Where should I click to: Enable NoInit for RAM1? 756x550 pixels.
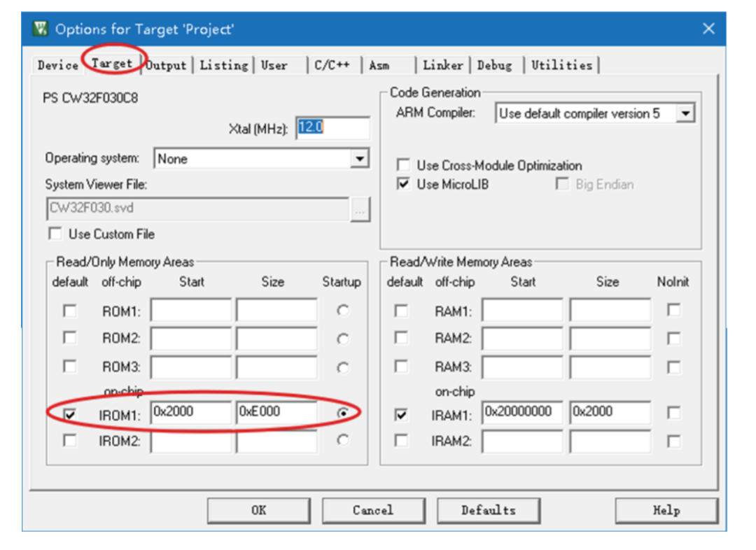tap(674, 310)
